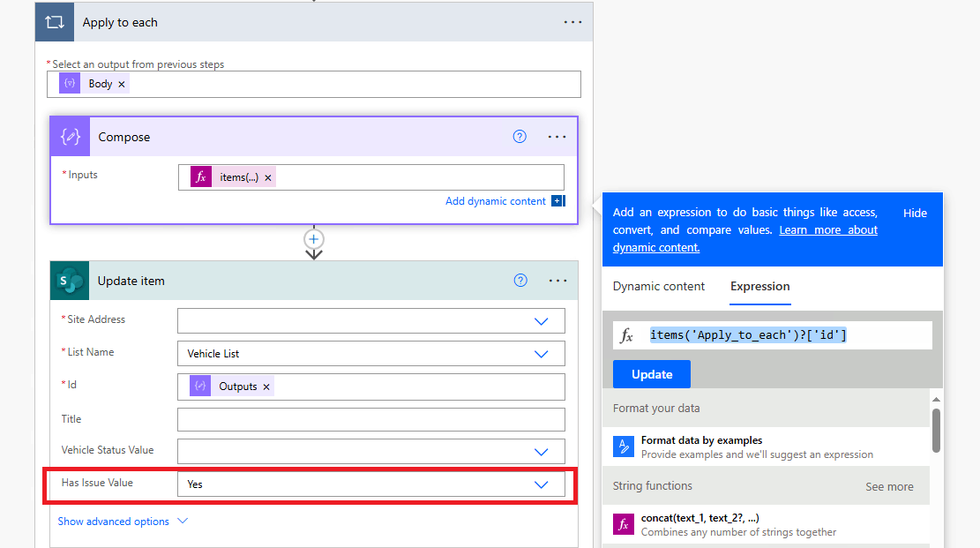
Task: Click the Update item help icon
Action: tap(520, 280)
